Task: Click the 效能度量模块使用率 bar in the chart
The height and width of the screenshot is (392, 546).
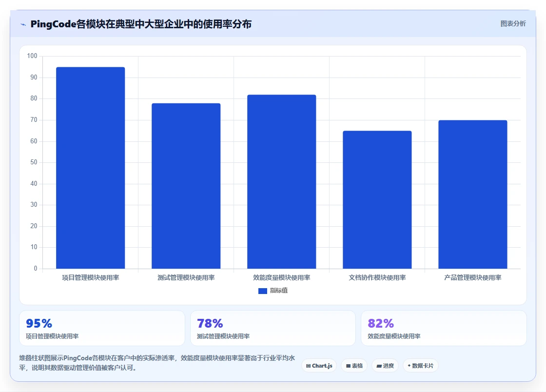Action: tap(282, 182)
